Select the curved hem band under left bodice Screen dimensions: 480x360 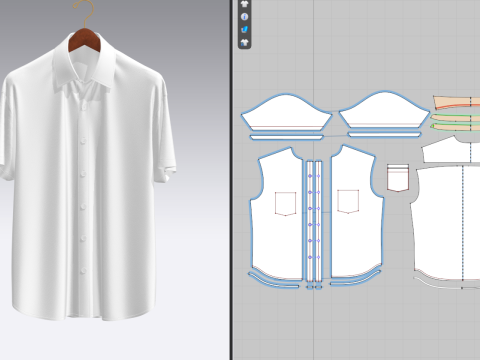click(273, 281)
